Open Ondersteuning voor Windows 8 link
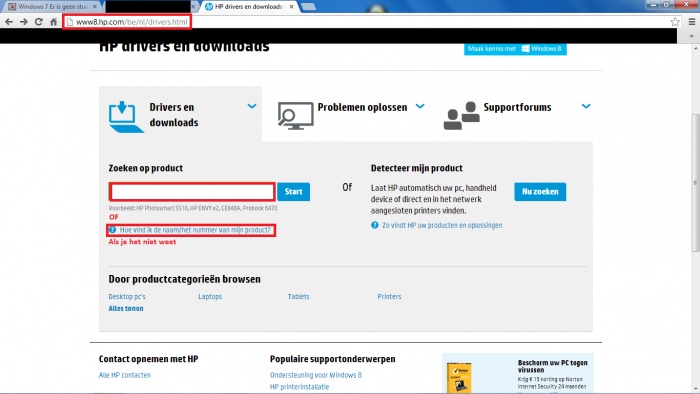This screenshot has height=394, width=700. [316, 375]
